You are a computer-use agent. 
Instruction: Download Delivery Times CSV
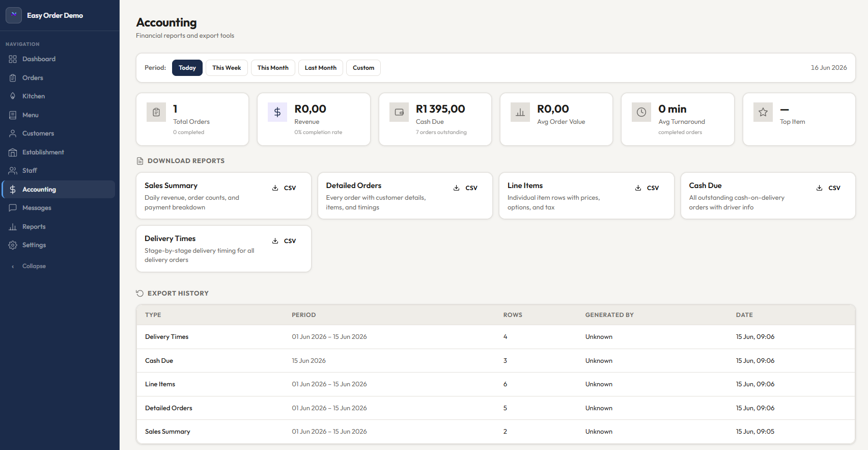point(284,241)
